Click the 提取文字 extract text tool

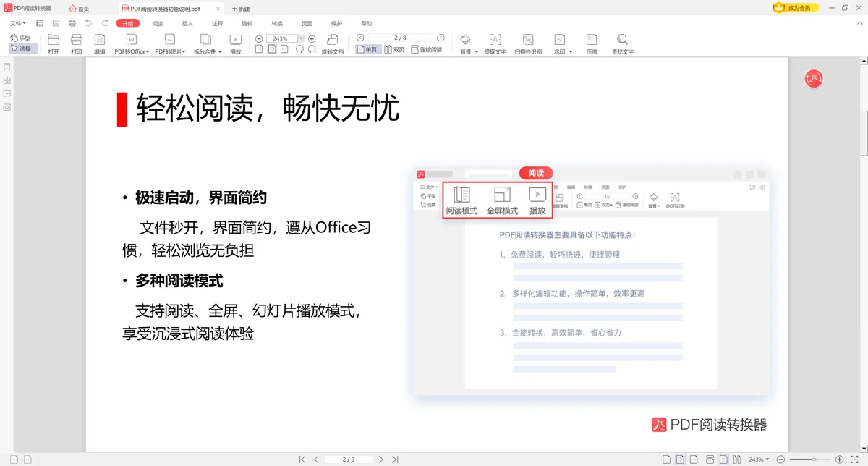click(495, 44)
